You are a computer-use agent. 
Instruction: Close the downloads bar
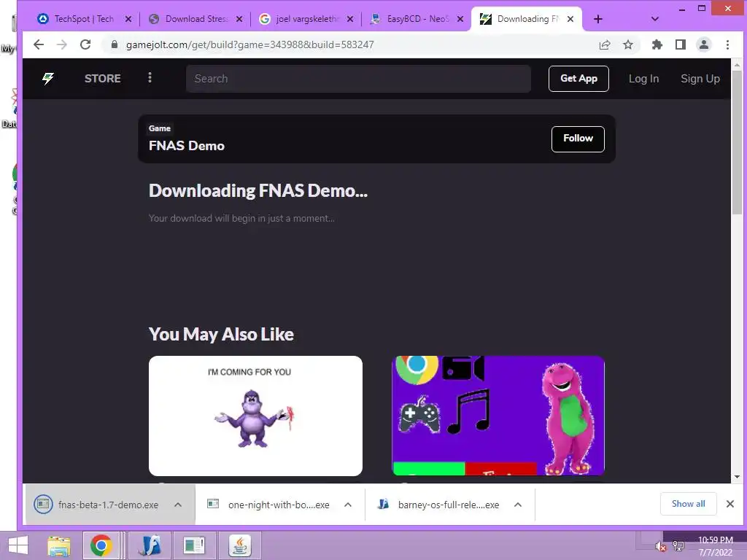(729, 504)
